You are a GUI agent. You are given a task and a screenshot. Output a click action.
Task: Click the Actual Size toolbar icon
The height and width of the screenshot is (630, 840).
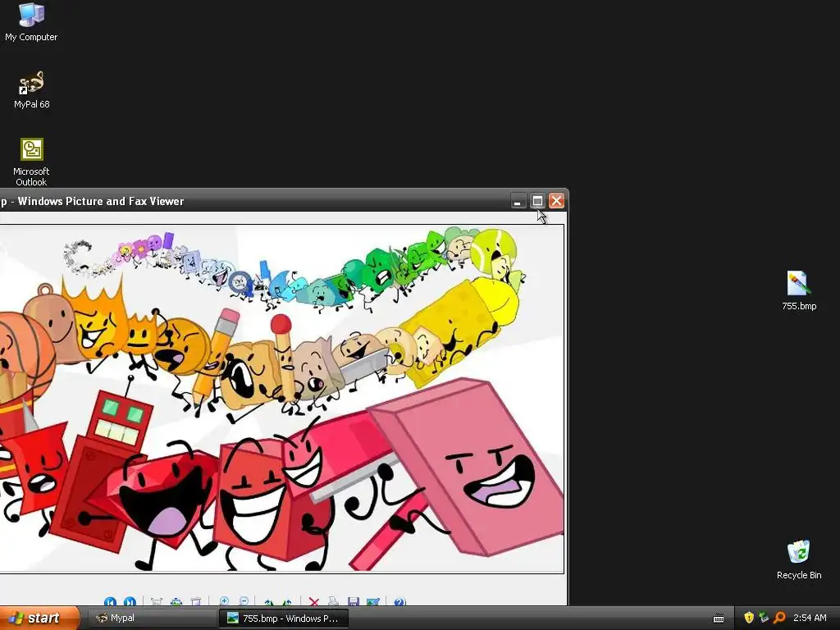click(x=176, y=601)
